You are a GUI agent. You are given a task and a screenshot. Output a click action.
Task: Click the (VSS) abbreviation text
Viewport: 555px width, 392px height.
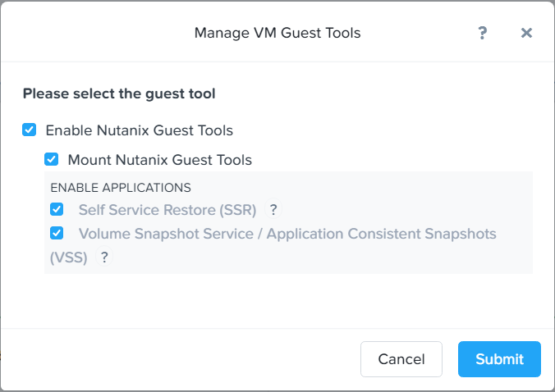point(69,258)
